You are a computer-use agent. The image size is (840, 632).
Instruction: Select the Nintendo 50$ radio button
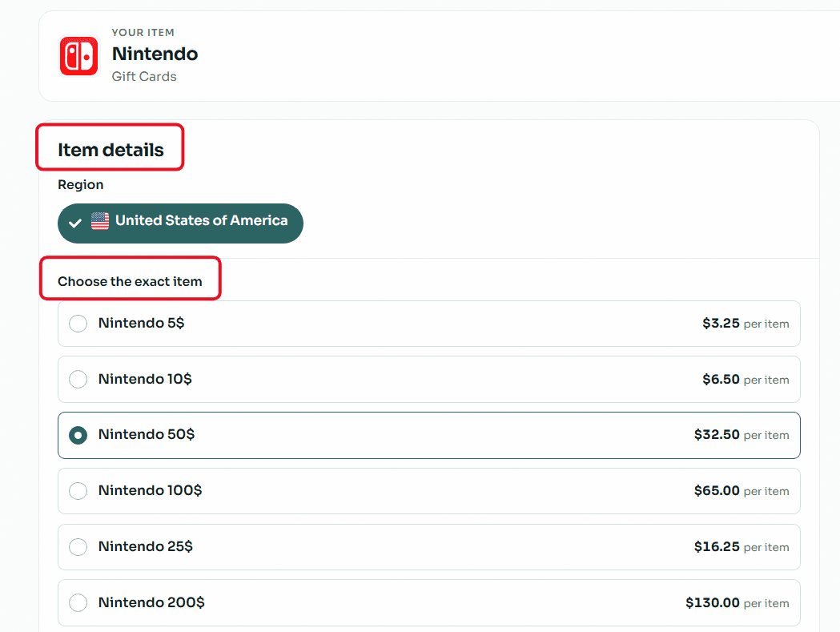click(x=78, y=435)
